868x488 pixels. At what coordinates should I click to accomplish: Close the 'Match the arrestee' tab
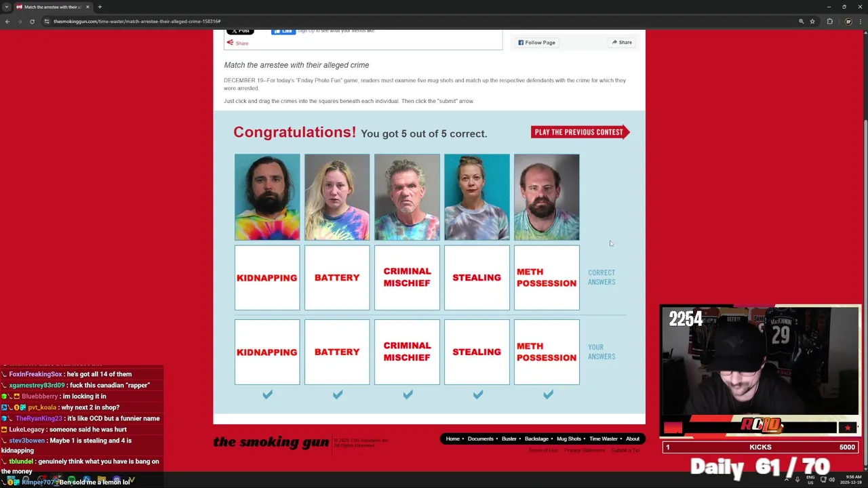coord(87,7)
